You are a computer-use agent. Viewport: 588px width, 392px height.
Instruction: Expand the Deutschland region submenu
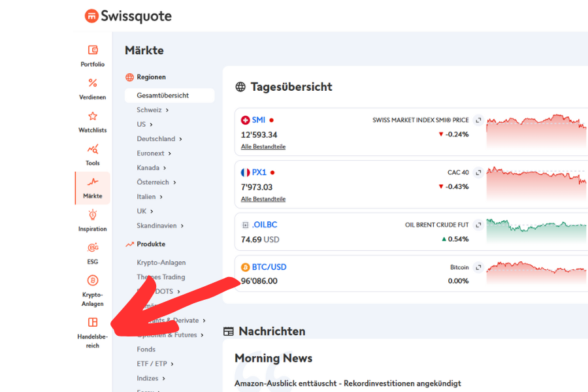[x=180, y=139]
